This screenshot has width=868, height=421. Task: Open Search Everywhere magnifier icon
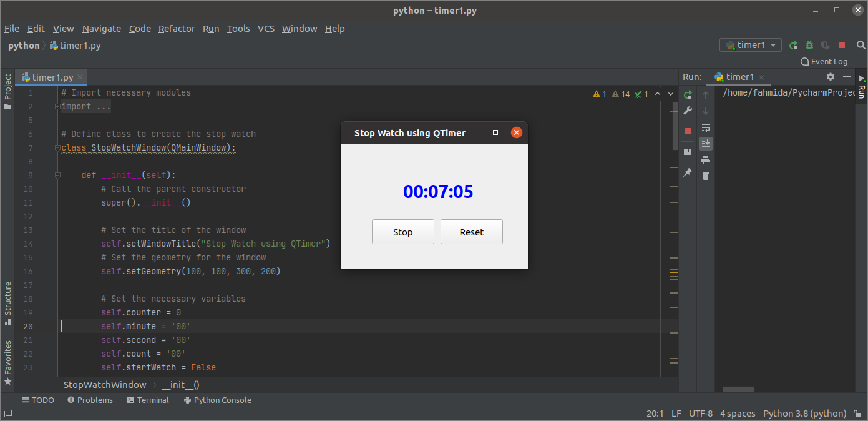[861, 45]
